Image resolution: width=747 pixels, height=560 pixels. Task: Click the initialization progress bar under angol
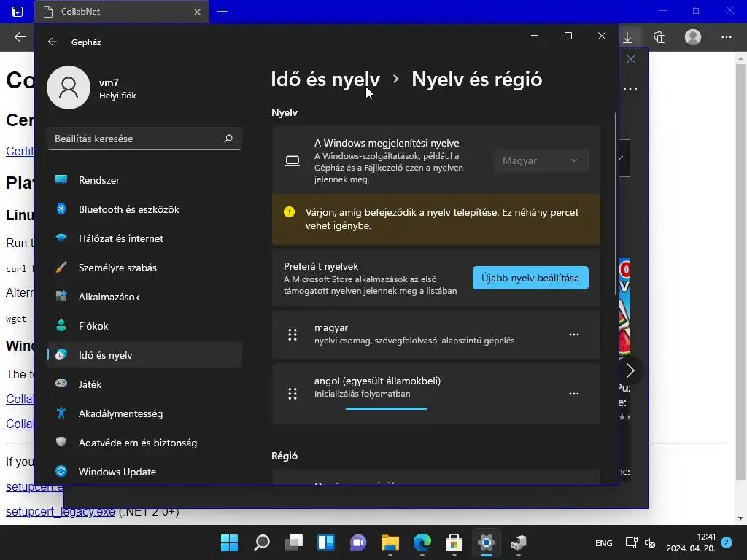[x=387, y=408]
